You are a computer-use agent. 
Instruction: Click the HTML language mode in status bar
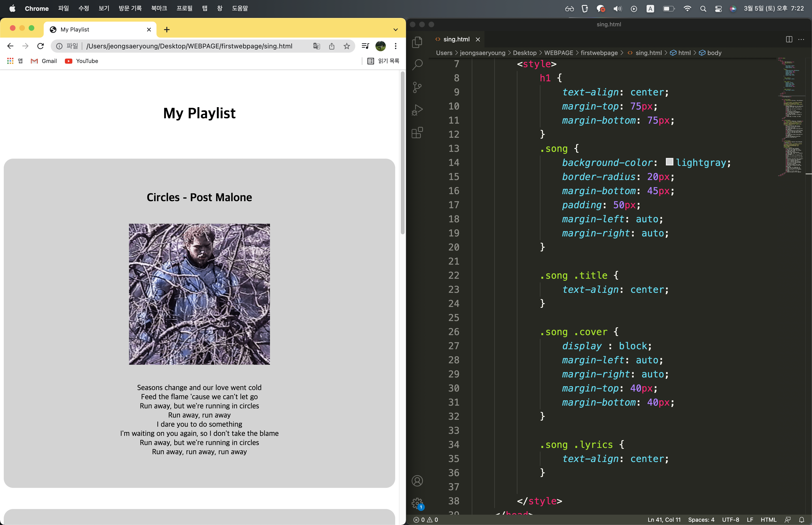coord(768,520)
